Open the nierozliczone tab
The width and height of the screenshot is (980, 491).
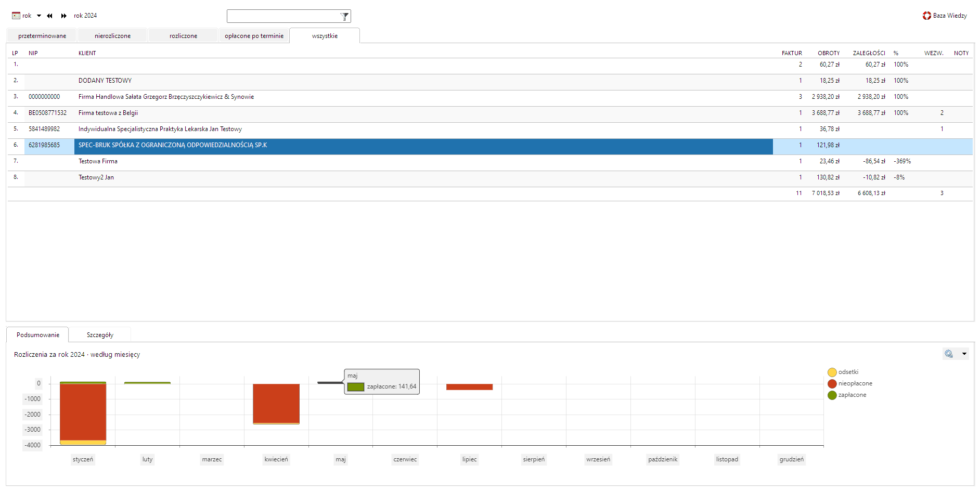(112, 36)
